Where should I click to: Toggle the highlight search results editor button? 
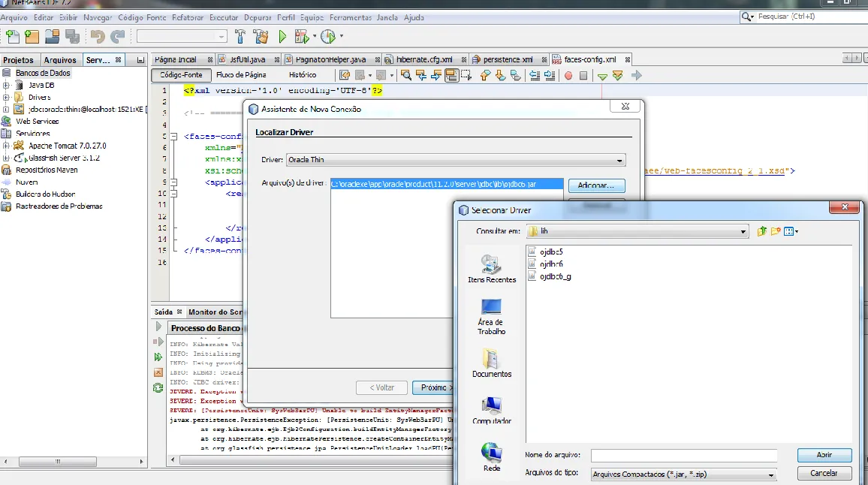452,75
